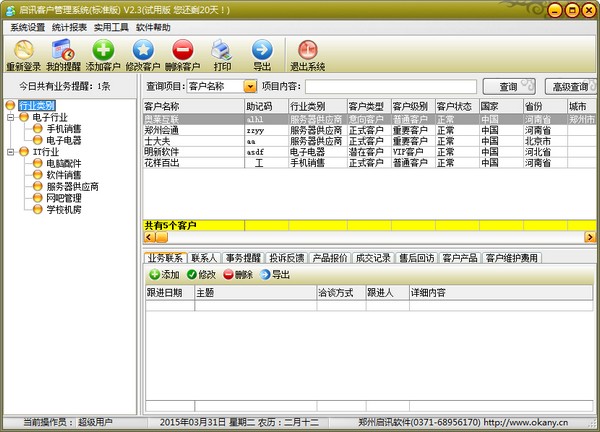
Task: Switch to the 客户产品 tab
Action: (x=460, y=258)
